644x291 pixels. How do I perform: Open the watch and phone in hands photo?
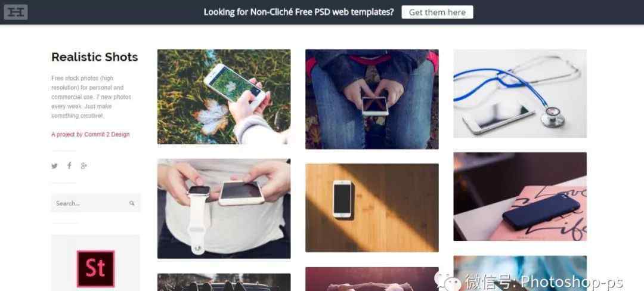(224, 209)
